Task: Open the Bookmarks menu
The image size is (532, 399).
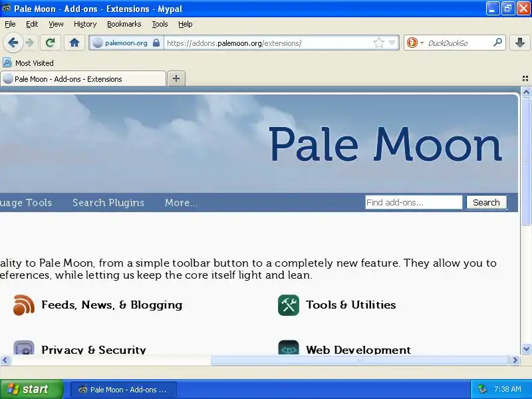Action: tap(124, 24)
